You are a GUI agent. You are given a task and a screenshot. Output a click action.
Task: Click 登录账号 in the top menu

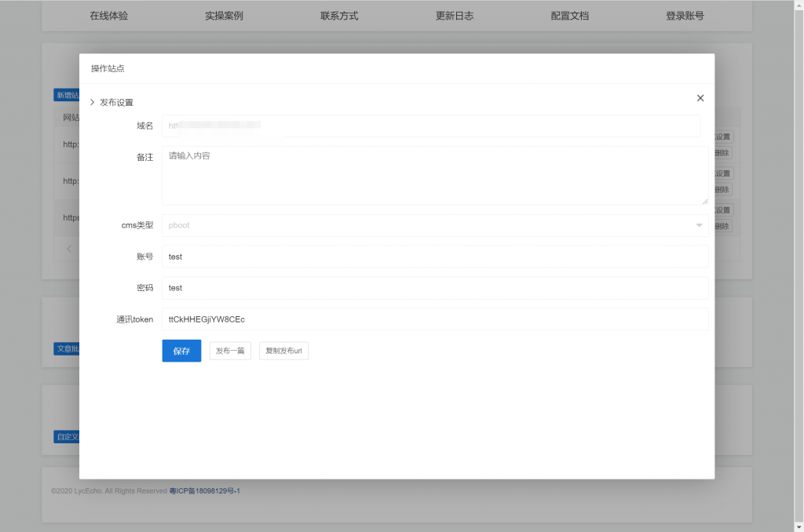pyautogui.click(x=685, y=16)
